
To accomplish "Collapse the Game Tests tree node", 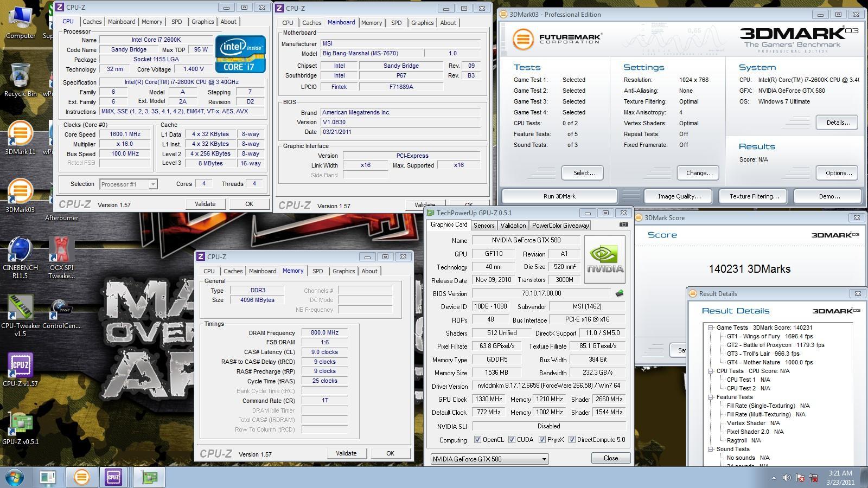I will (x=710, y=328).
